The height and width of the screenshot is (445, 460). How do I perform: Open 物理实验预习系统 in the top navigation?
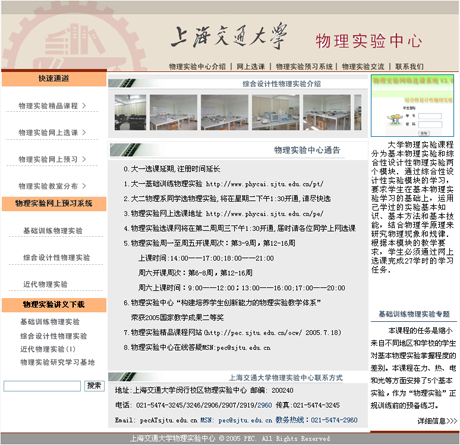304,66
